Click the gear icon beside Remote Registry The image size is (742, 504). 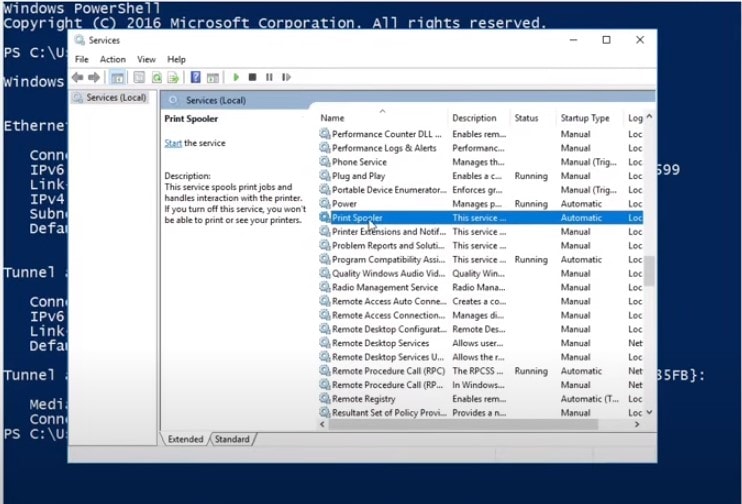click(x=325, y=398)
